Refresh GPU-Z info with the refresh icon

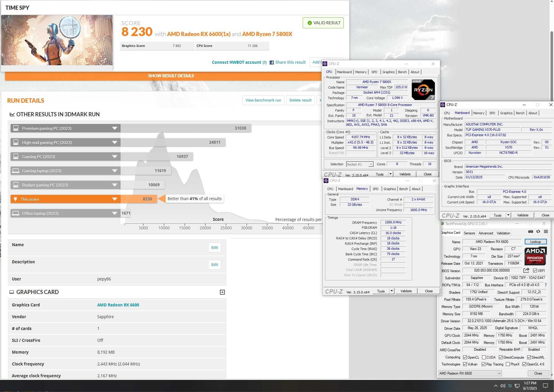coord(538,232)
